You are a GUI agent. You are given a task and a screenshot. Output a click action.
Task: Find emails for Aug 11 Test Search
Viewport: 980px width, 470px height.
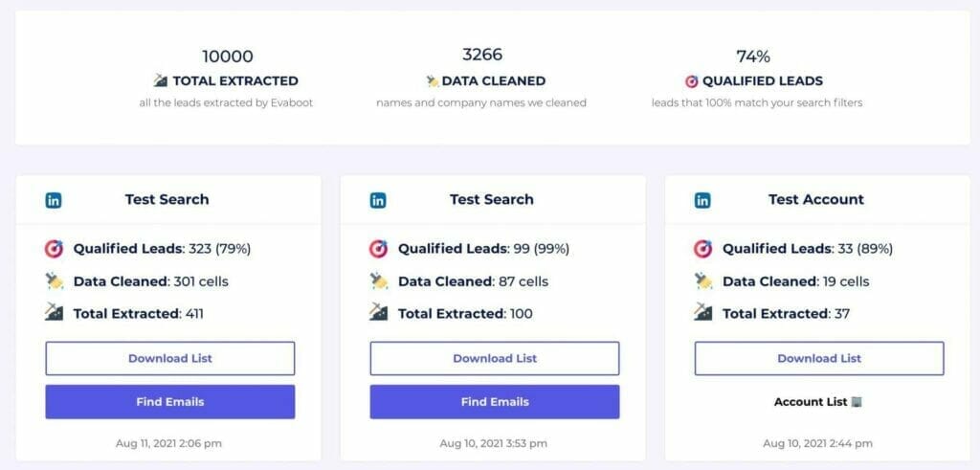point(170,402)
